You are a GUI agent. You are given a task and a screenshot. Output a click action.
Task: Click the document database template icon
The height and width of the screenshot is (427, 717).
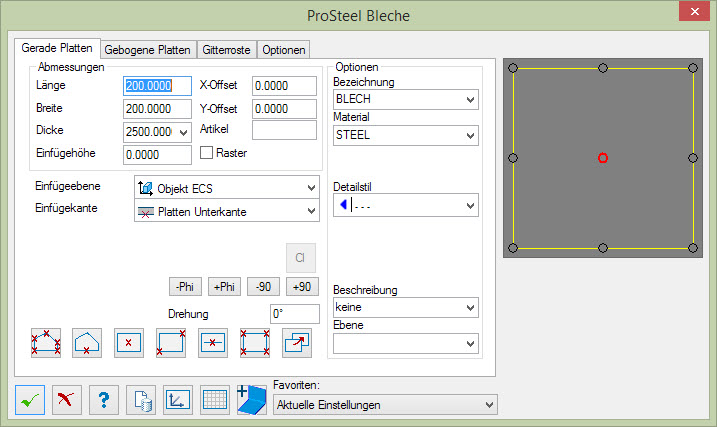click(141, 400)
